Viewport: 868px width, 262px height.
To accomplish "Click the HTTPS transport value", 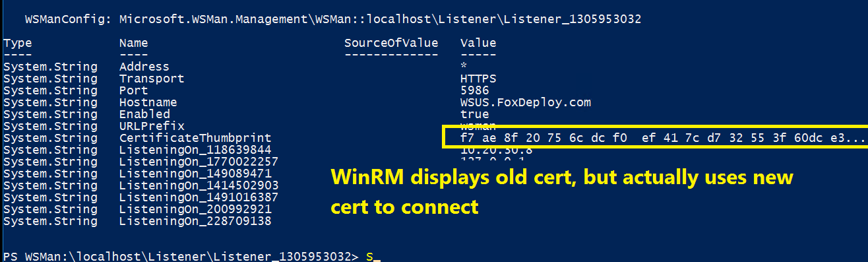I will click(x=478, y=79).
